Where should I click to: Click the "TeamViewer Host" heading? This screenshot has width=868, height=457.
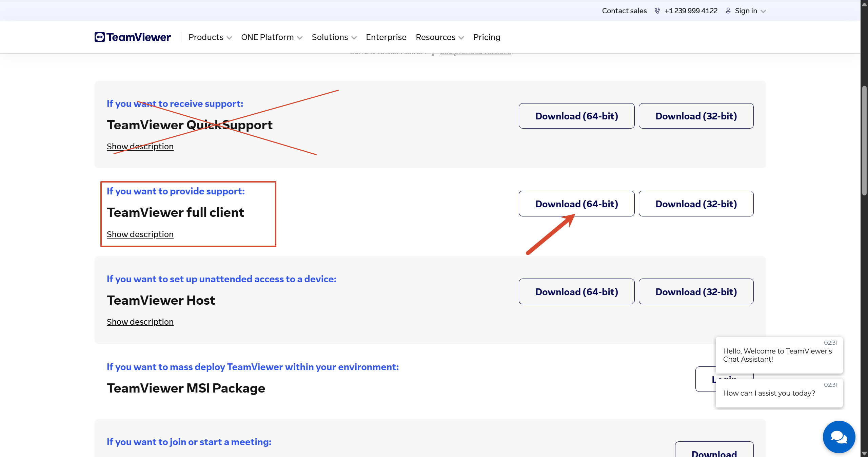pyautogui.click(x=161, y=300)
